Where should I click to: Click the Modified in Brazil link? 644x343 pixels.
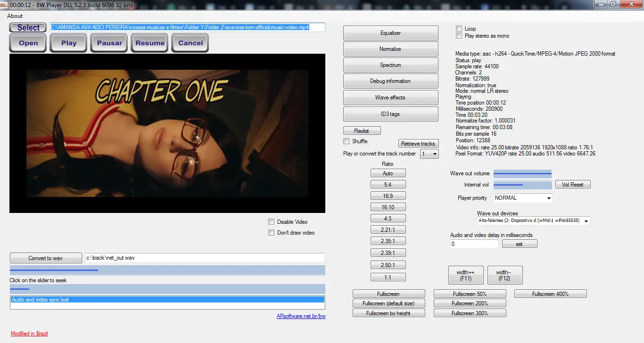point(29,334)
